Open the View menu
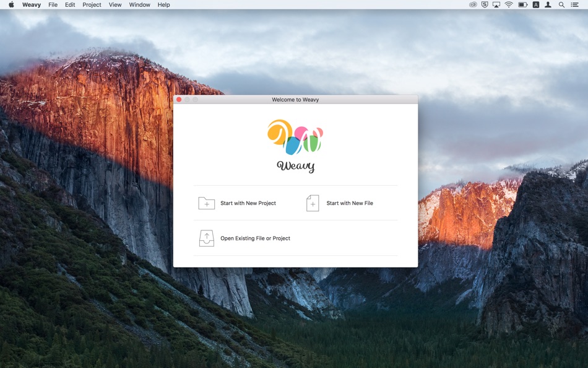Viewport: 588px width, 368px height. [x=115, y=4]
